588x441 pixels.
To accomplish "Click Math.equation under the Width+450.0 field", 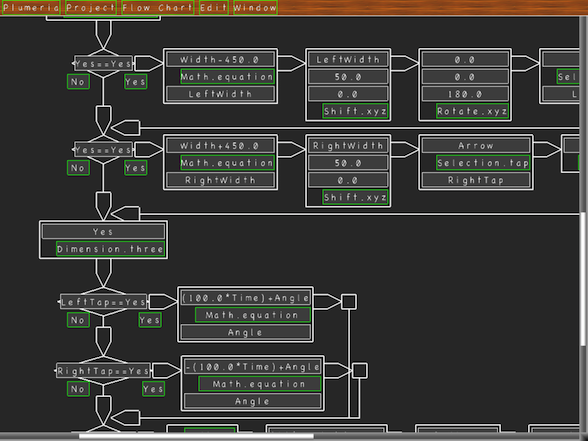I will tap(227, 163).
